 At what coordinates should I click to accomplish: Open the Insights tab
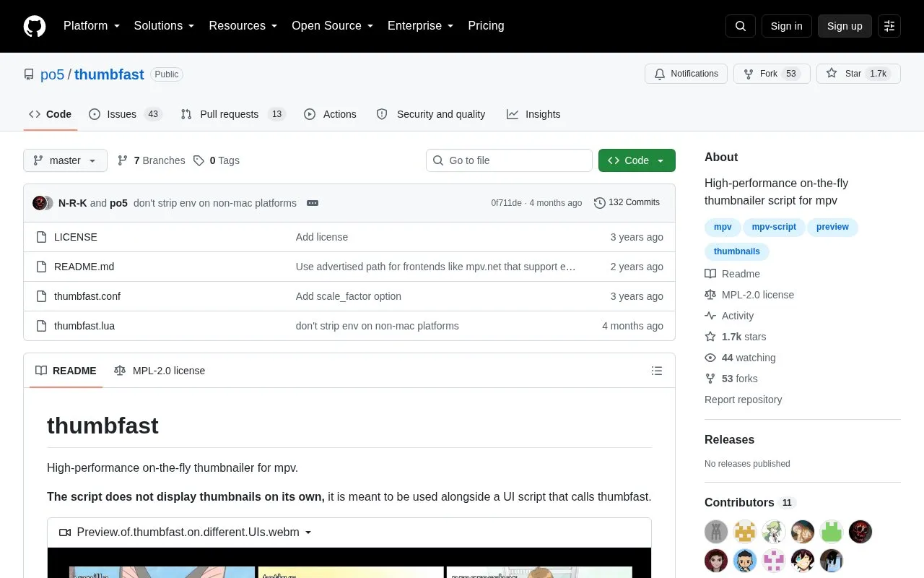tap(533, 114)
